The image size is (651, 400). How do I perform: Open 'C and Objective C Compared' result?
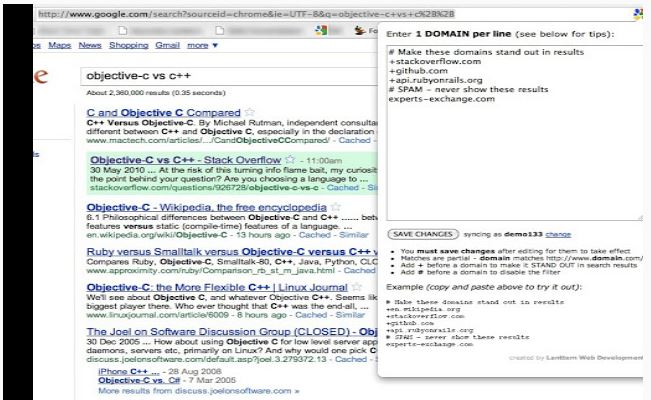point(164,113)
